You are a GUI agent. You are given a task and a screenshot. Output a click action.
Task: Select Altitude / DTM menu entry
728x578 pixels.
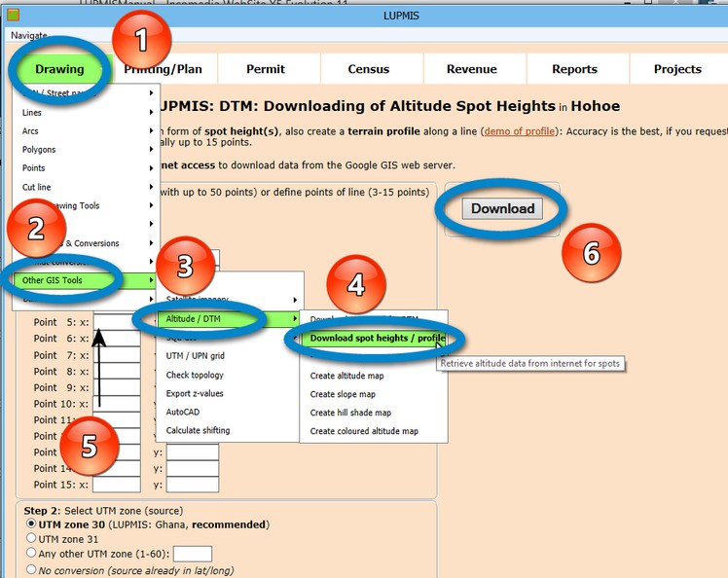point(230,319)
